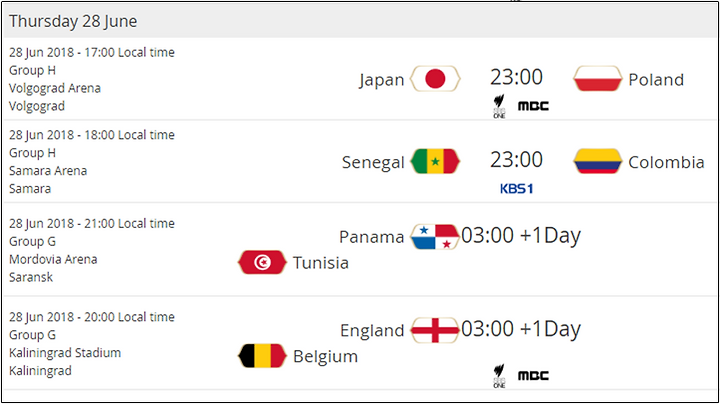Select the Belgium flag icon
The height and width of the screenshot is (404, 720).
(262, 356)
